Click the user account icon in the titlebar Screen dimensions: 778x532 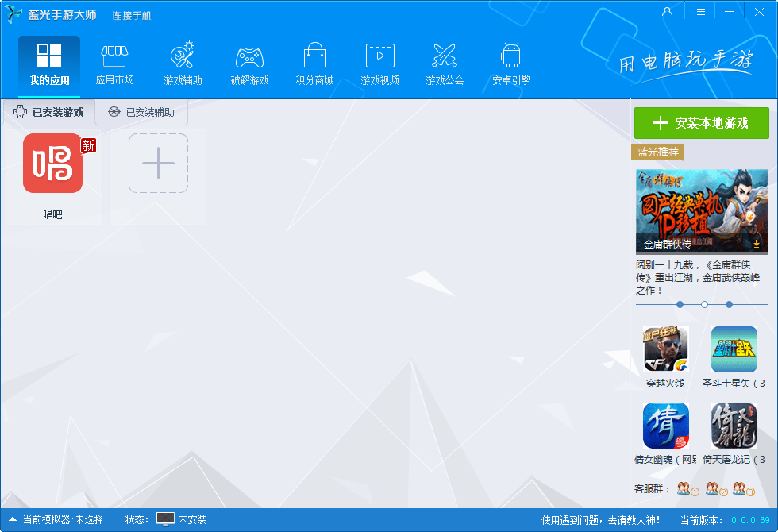667,11
